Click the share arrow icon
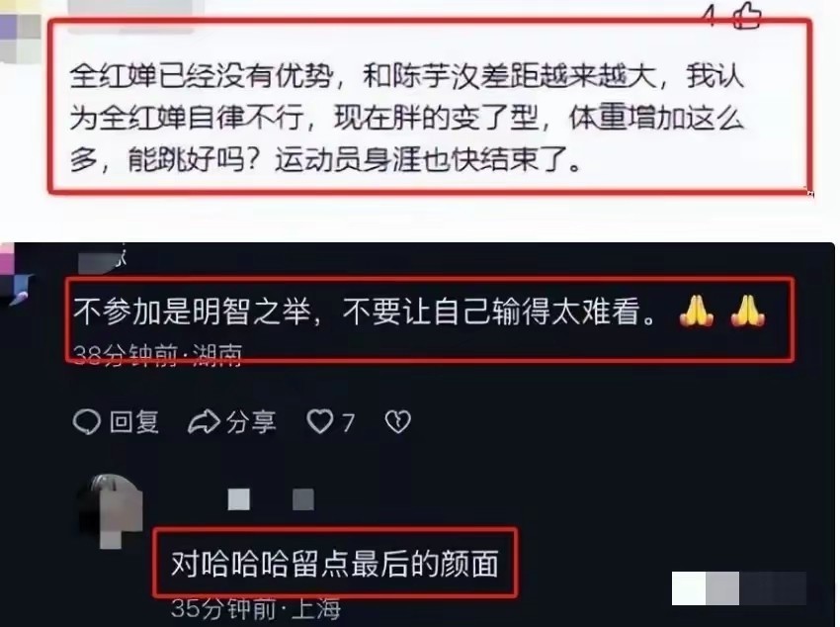Image resolution: width=840 pixels, height=627 pixels. click(204, 421)
